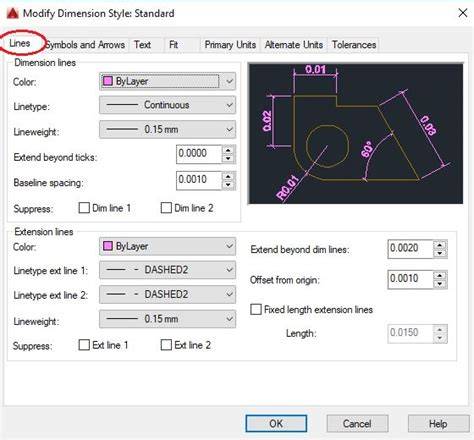Pick dimension lines ByLayer color swatch
This screenshot has width=474, height=440.
click(108, 81)
